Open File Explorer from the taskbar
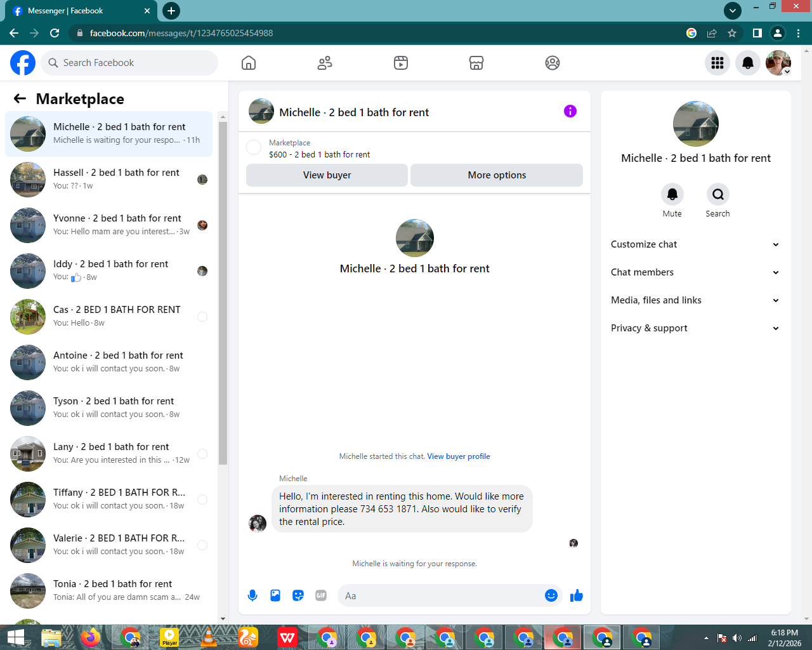This screenshot has height=650, width=812. pyautogui.click(x=51, y=637)
